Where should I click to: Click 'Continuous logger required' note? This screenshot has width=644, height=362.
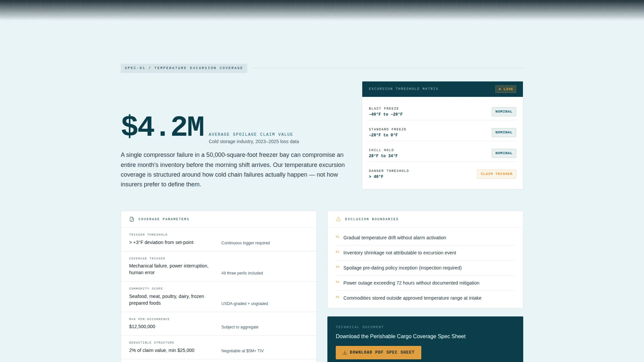[x=246, y=243]
